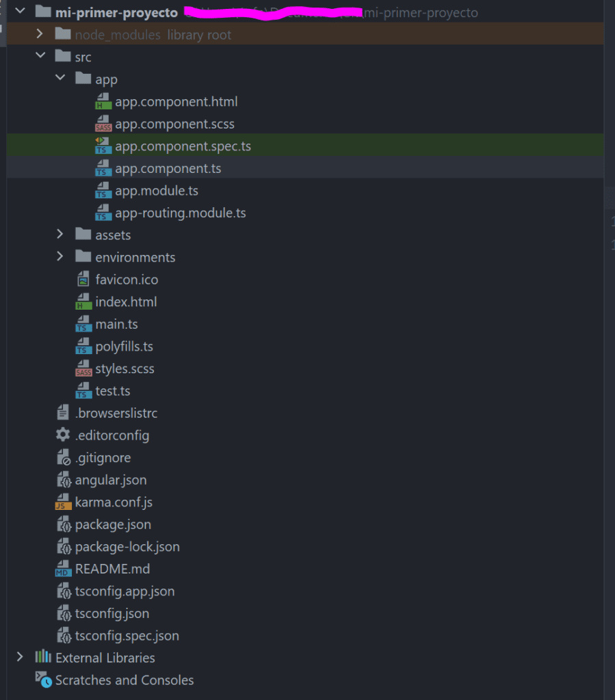The height and width of the screenshot is (700, 615).
Task: Click the ignored-file icon beside .gitignore
Action: coord(64,457)
